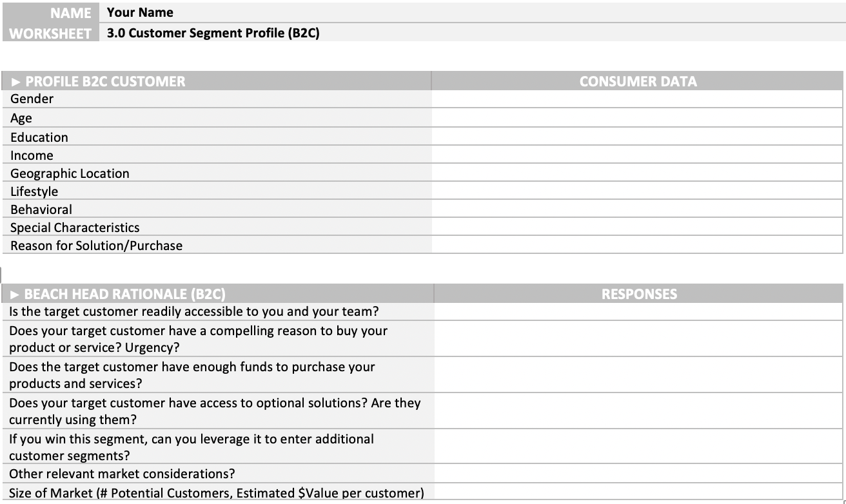Click the RESPONSES column header
This screenshot has width=846, height=504.
tap(638, 294)
